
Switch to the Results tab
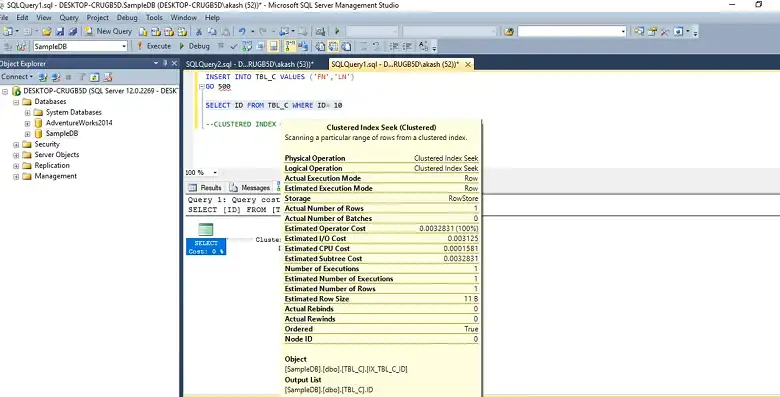pos(205,188)
